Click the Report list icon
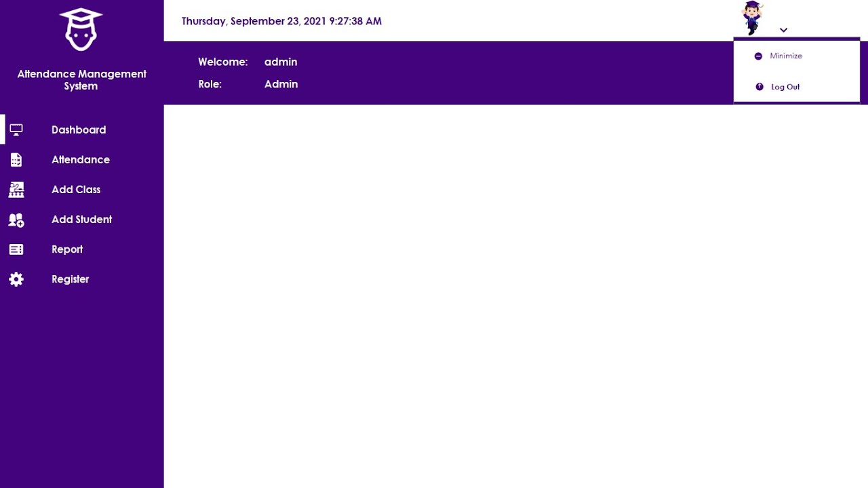The image size is (868, 488). tap(16, 249)
